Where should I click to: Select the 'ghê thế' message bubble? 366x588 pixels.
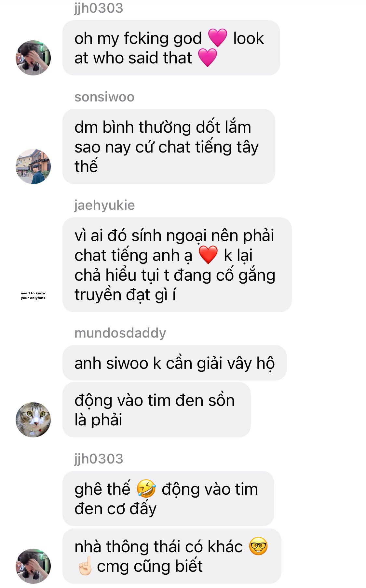pos(168,498)
